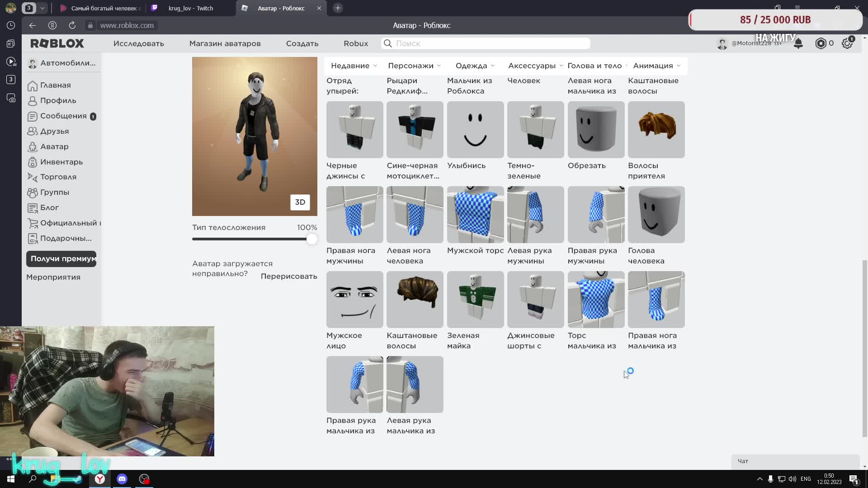Open the settings gear icon

[847, 43]
